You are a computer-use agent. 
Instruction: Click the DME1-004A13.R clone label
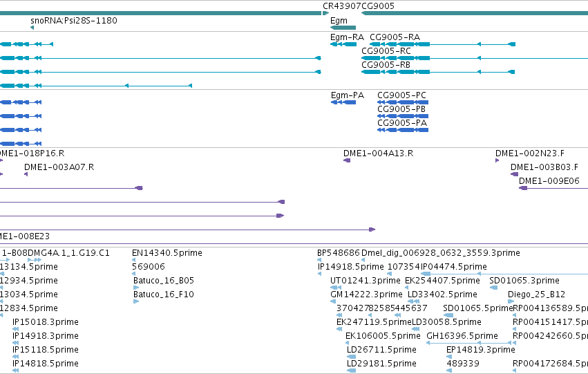379,153
